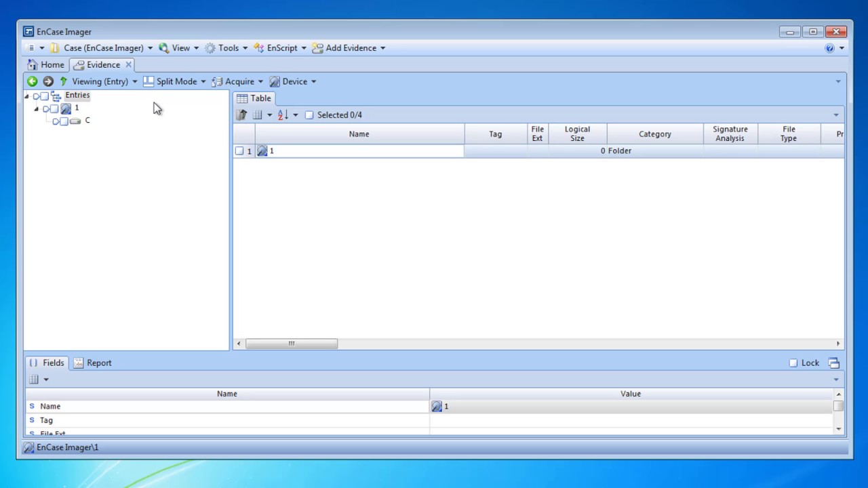Image resolution: width=868 pixels, height=488 pixels.
Task: Check the box for table row 1
Action: (239, 151)
